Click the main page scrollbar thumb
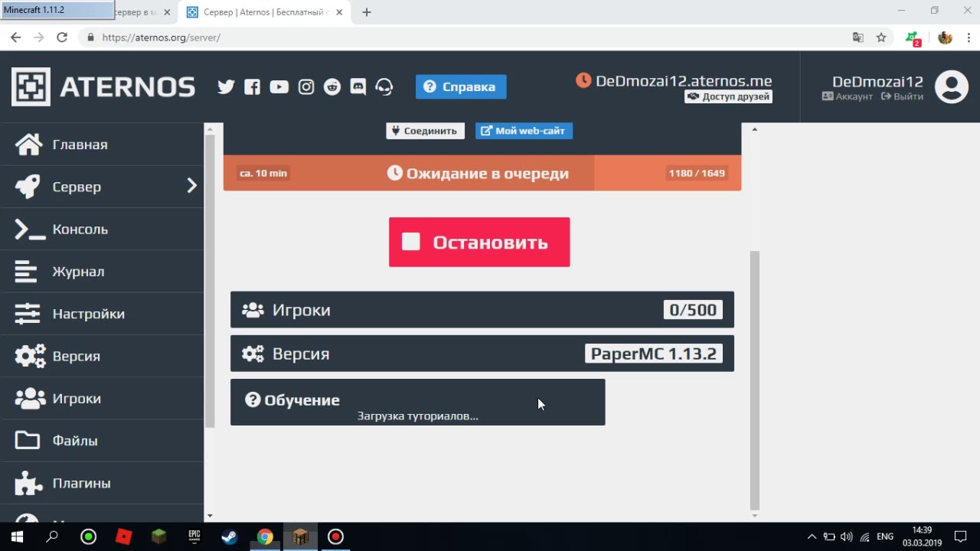The height and width of the screenshot is (551, 980). pyautogui.click(x=754, y=380)
